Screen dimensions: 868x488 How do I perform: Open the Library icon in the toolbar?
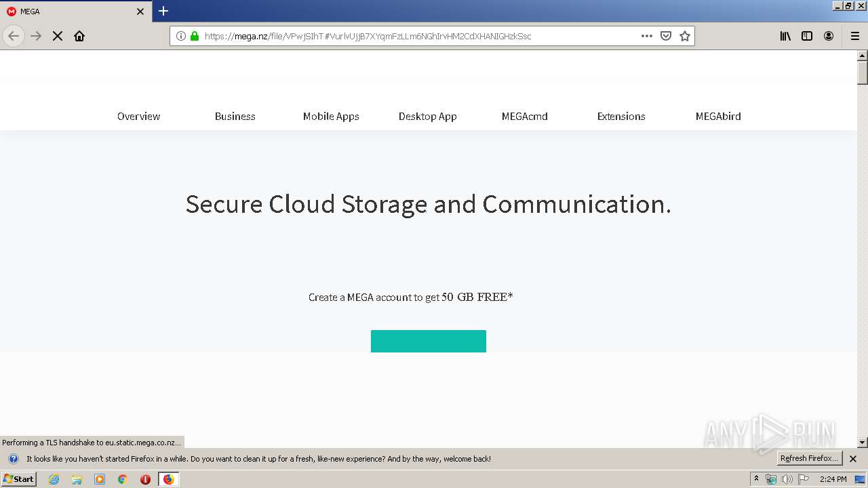[x=785, y=36]
